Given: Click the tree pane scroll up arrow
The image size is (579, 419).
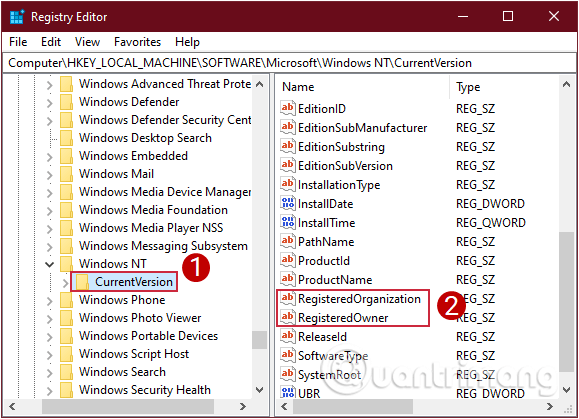Looking at the screenshot, I should 260,85.
